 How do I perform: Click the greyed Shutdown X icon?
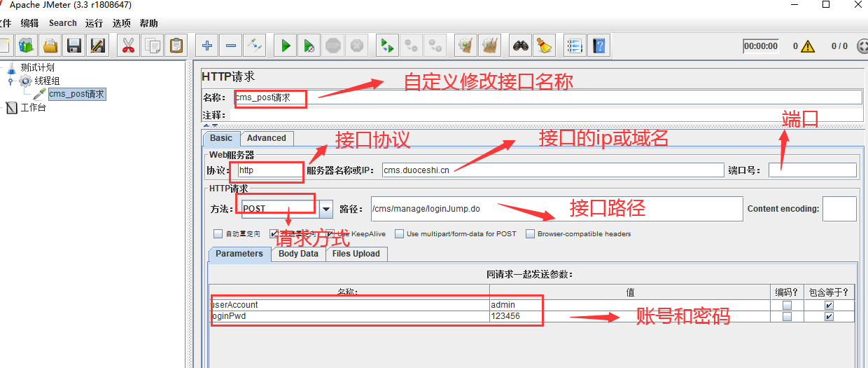[357, 46]
